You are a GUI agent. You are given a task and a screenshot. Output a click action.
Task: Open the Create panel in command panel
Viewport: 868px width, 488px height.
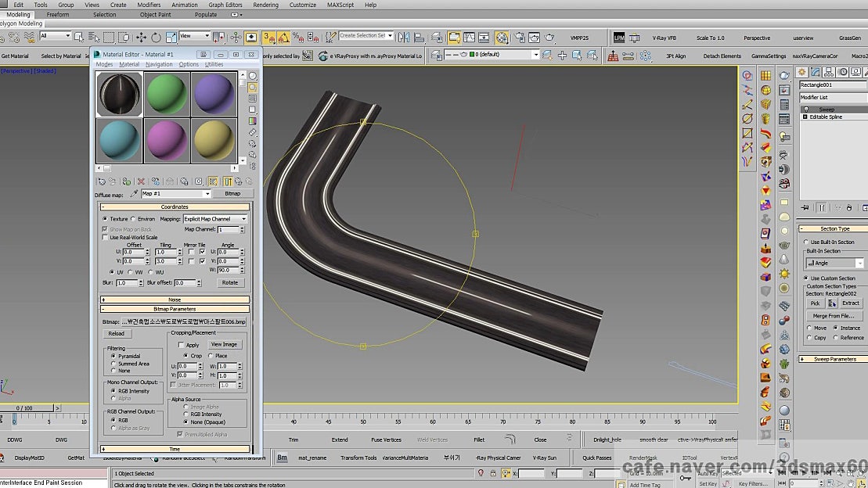pos(802,72)
